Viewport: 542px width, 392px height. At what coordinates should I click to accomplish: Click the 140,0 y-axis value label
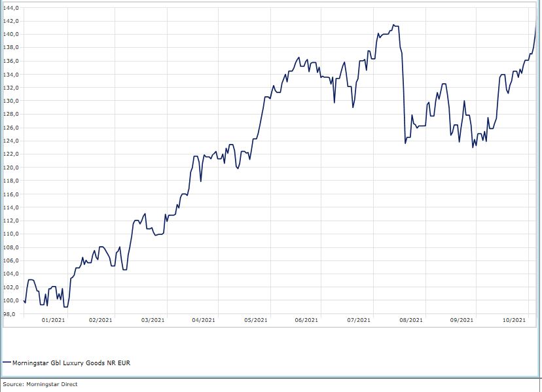(11, 34)
